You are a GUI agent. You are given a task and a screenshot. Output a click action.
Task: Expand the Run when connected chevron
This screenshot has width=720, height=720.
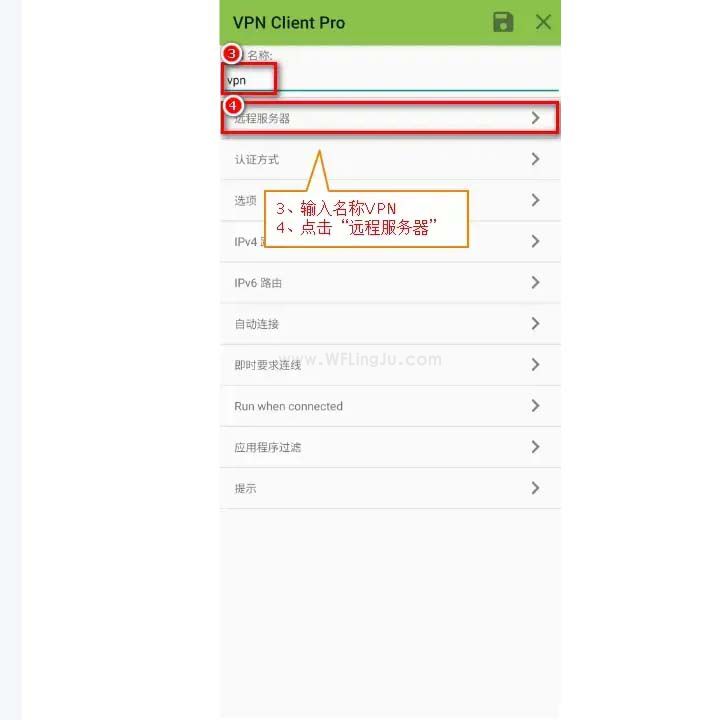coord(535,406)
